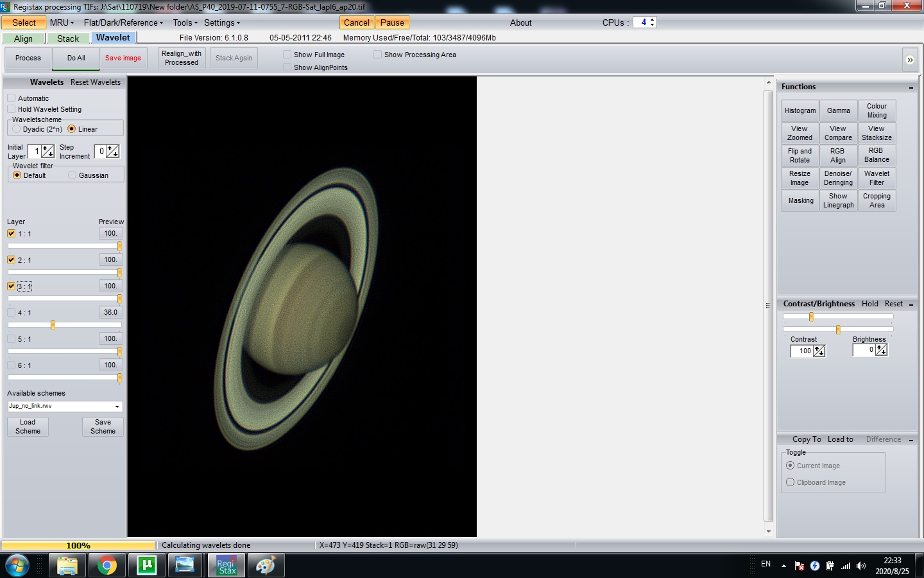Toggle Show Full Image checkbox

coord(287,55)
